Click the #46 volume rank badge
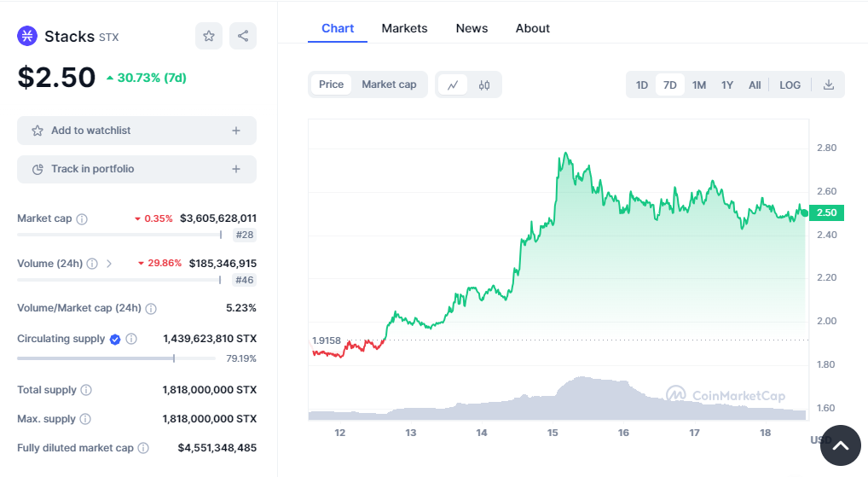Viewport: 868px width, 477px height. 245,280
